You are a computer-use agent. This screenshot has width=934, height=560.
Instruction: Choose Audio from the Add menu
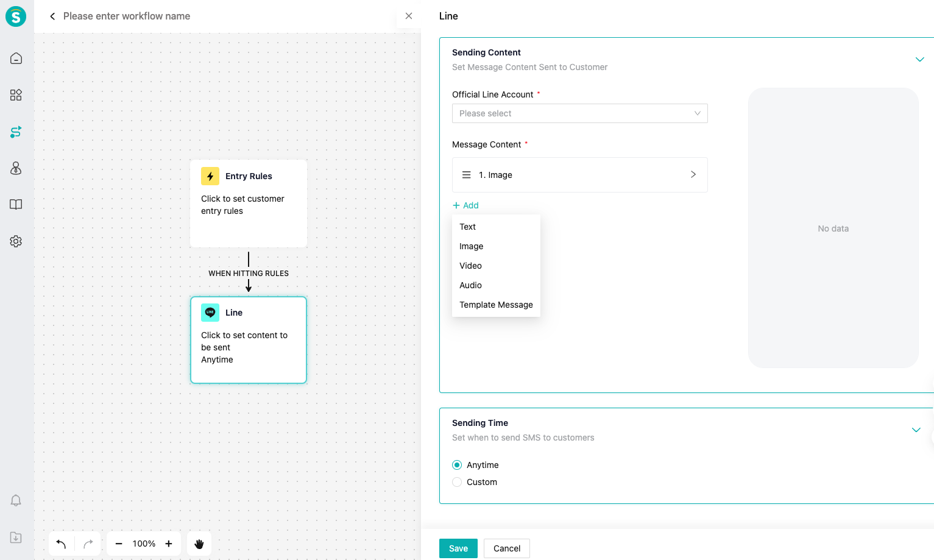pos(496,285)
